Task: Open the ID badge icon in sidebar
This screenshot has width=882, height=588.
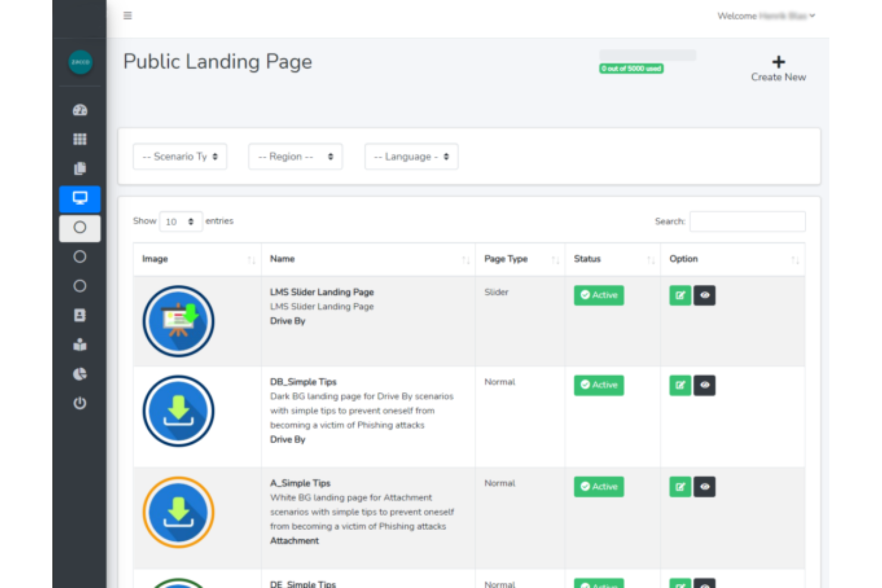Action: coord(80,315)
